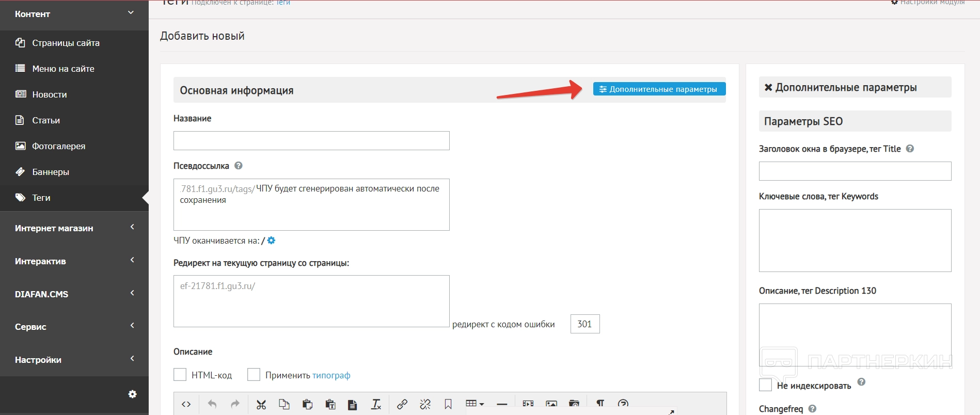
Task: Click the Unlink broken chain icon
Action: click(425, 404)
